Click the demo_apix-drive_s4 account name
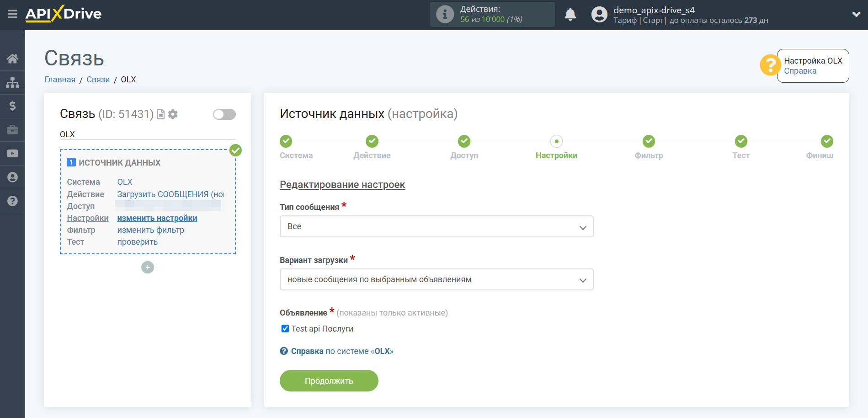The height and width of the screenshot is (418, 868). point(654,10)
